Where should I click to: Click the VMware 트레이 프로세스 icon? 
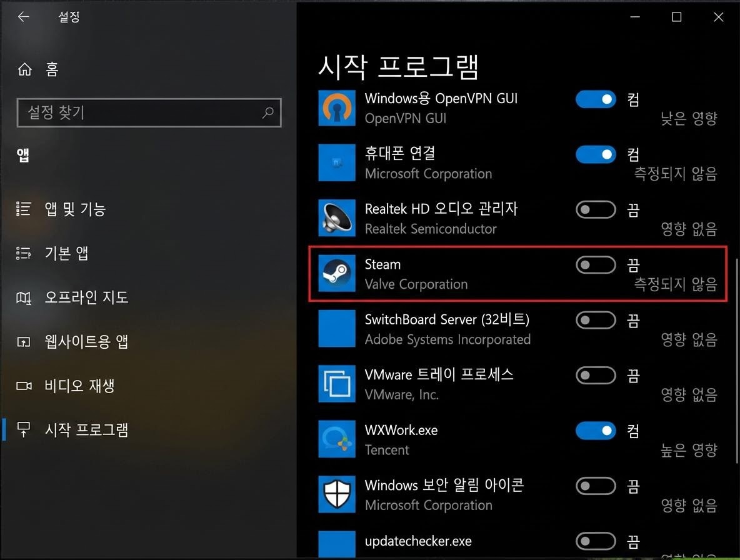337,384
